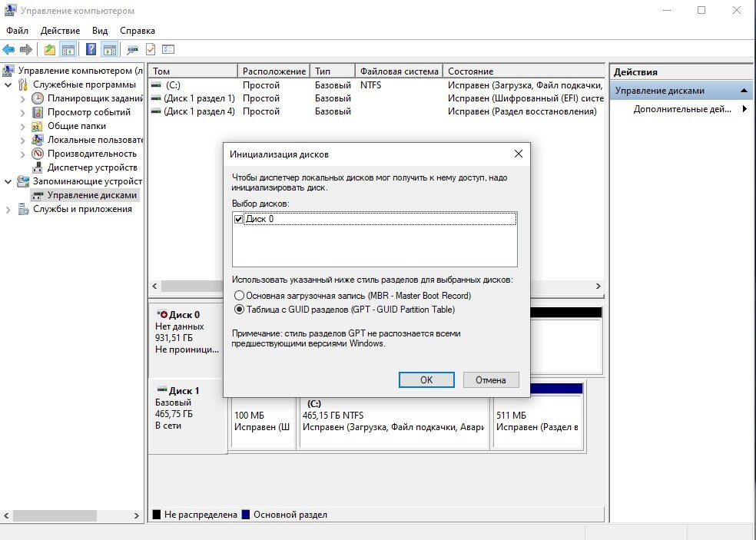The width and height of the screenshot is (756, 540).
Task: Click the checklist settings toolbar icon
Action: (x=167, y=49)
